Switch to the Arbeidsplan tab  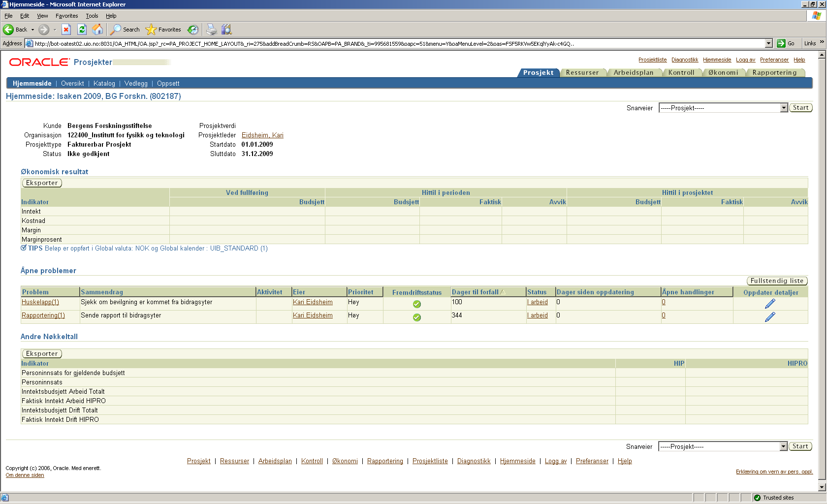[634, 72]
